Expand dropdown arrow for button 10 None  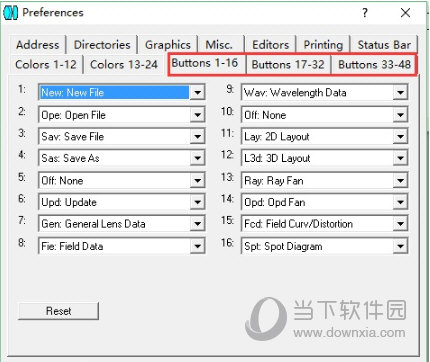[400, 115]
